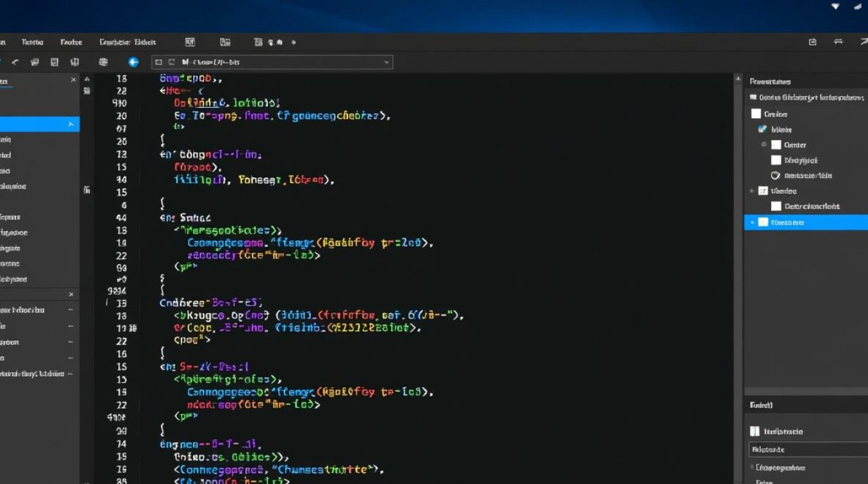Image resolution: width=868 pixels, height=484 pixels.
Task: Enable the checkbox below the collapsed tree node
Action: (776, 206)
